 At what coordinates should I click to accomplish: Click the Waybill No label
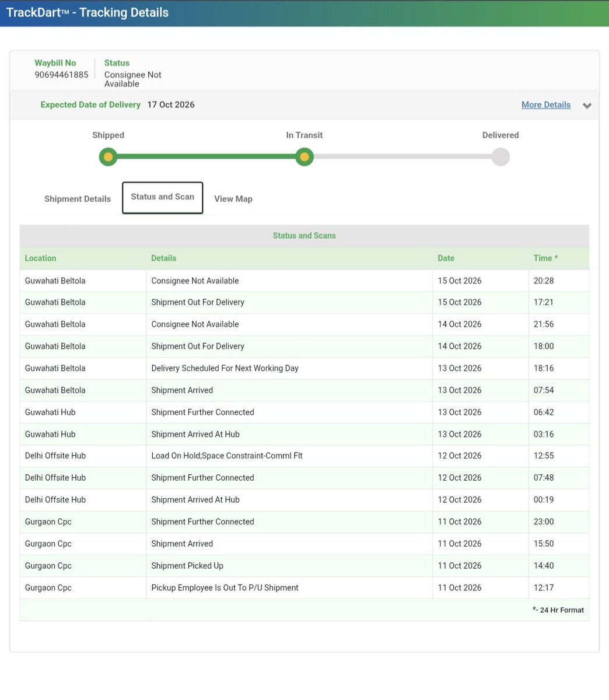(55, 63)
